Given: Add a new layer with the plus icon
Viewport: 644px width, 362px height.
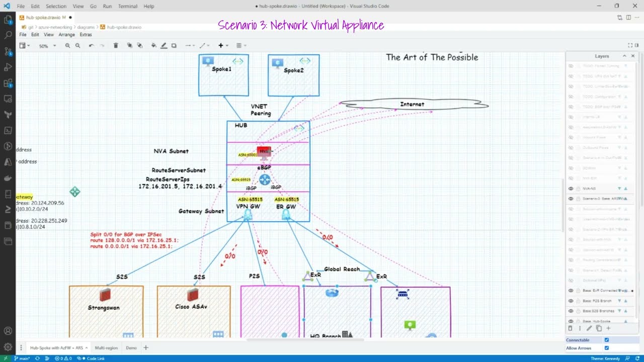Looking at the screenshot, I should (608, 328).
